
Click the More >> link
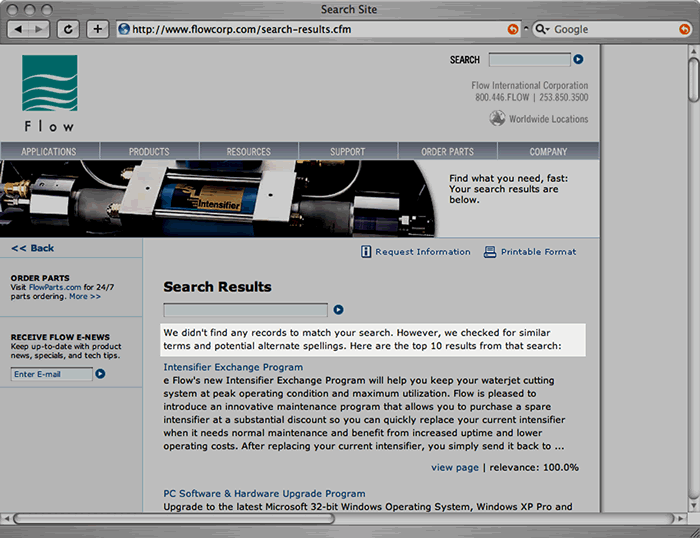85,296
